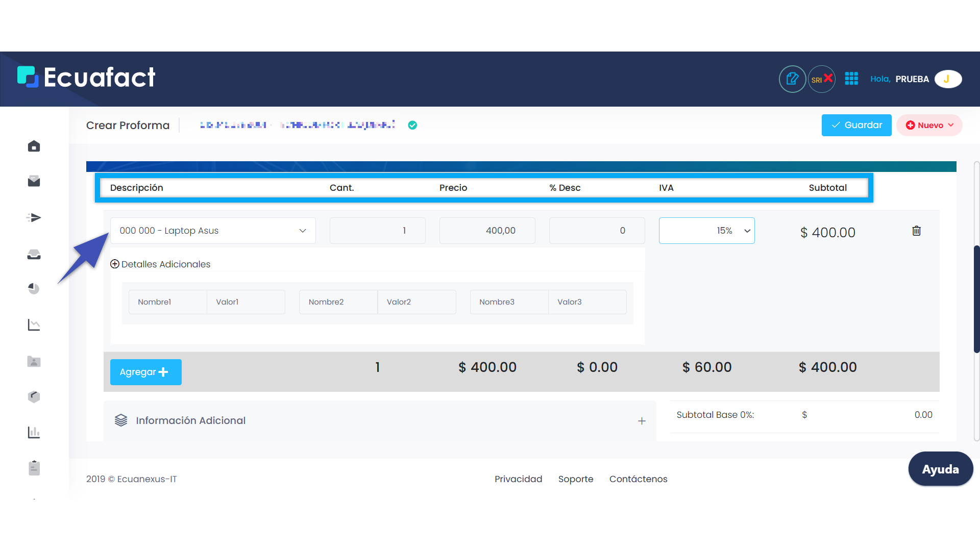Click the Guardar button

[856, 126]
